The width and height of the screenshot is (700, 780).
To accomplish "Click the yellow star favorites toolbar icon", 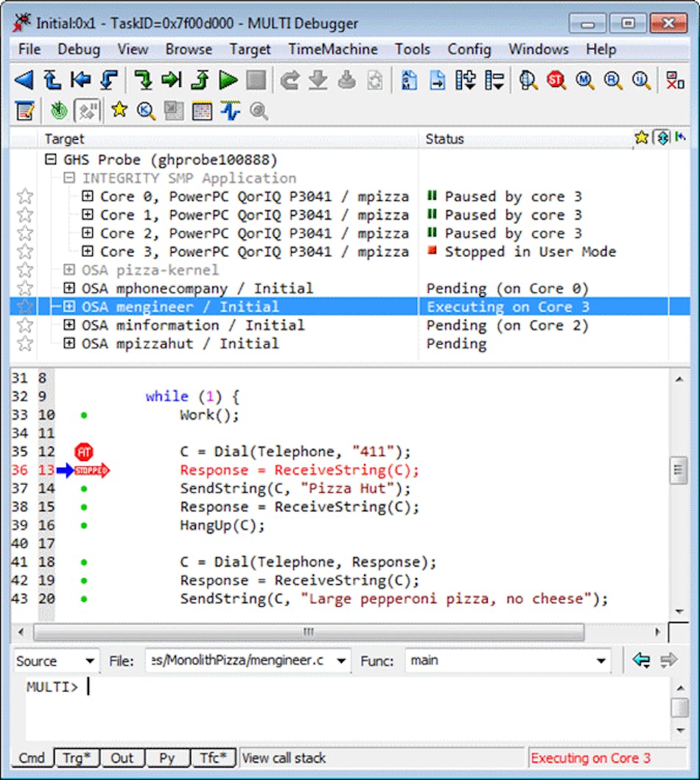I will click(x=118, y=111).
